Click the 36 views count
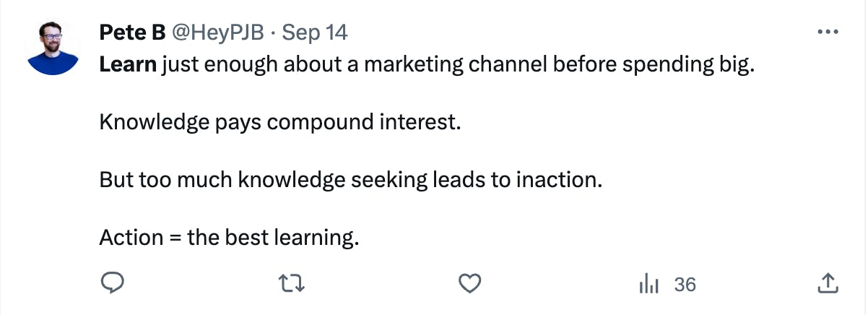The height and width of the screenshot is (315, 868). (685, 285)
